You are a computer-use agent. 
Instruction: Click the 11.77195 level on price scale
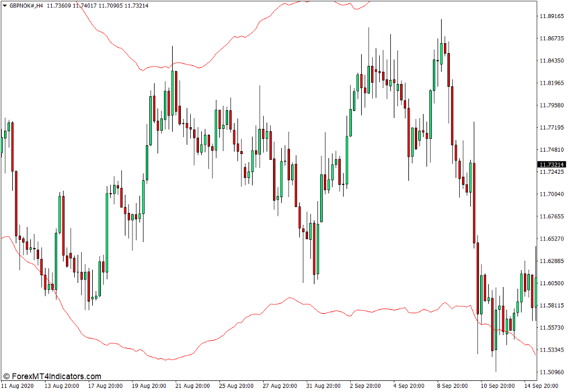point(552,127)
